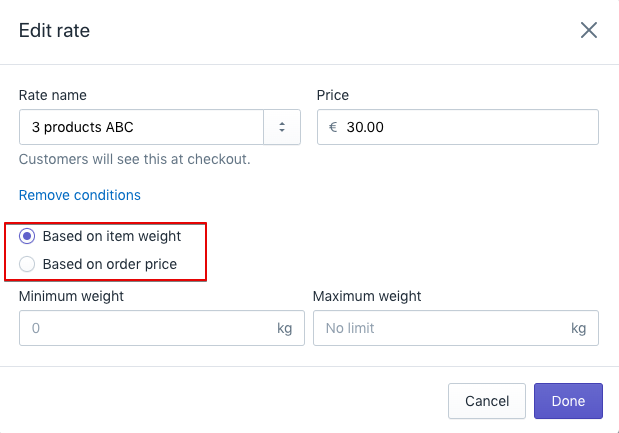Click the Edit rate dialog title
Screen dimensions: 619x433
click(x=55, y=31)
